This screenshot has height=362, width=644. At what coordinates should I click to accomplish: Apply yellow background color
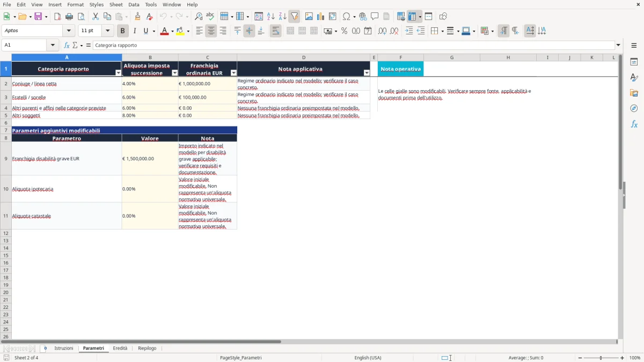(180, 31)
